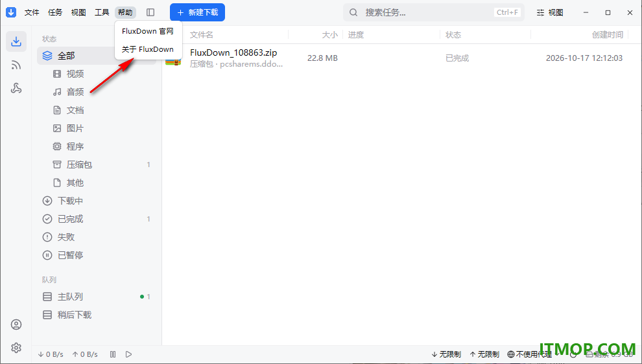
Task: Minimize the FluxDown window
Action: pyautogui.click(x=586, y=12)
